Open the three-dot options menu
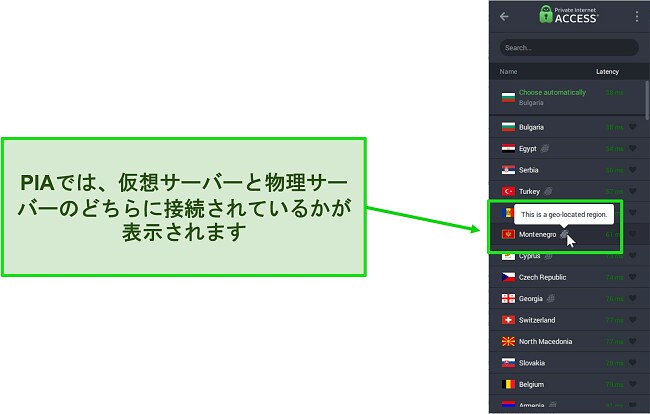This screenshot has width=650, height=414. (x=637, y=17)
